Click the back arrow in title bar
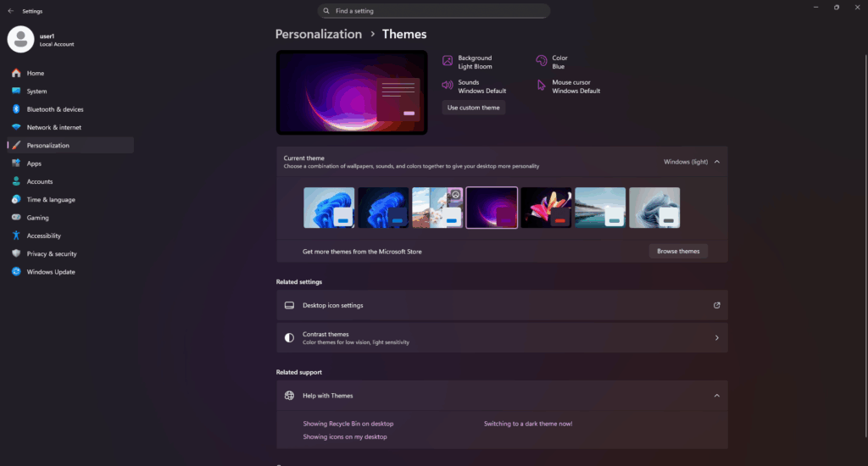The image size is (868, 466). point(10,11)
